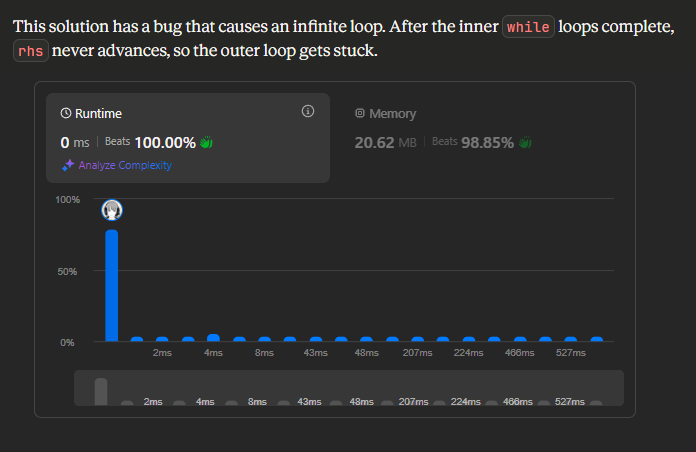Click the 48ms x-axis label on chart
Viewport: 696px width, 452px height.
367,353
